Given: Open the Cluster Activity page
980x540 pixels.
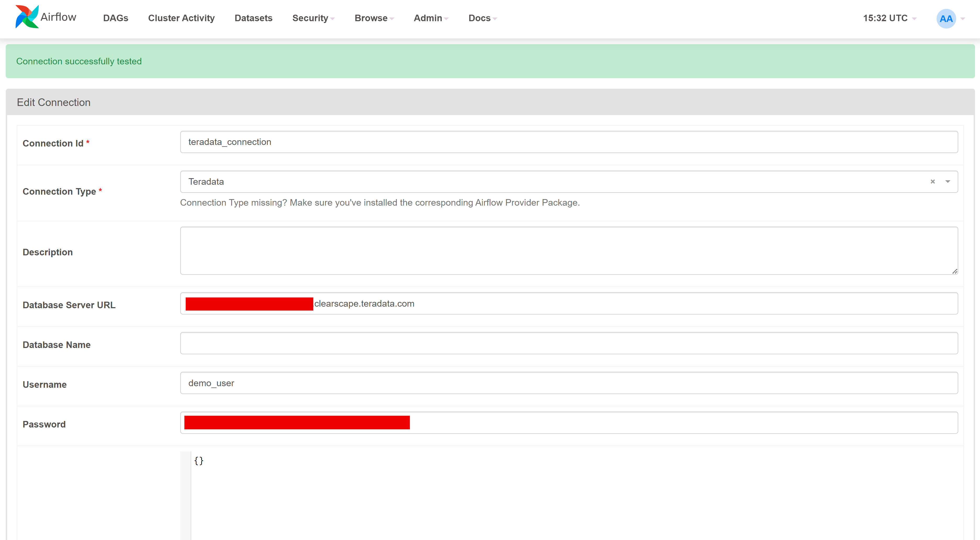Looking at the screenshot, I should click(181, 18).
